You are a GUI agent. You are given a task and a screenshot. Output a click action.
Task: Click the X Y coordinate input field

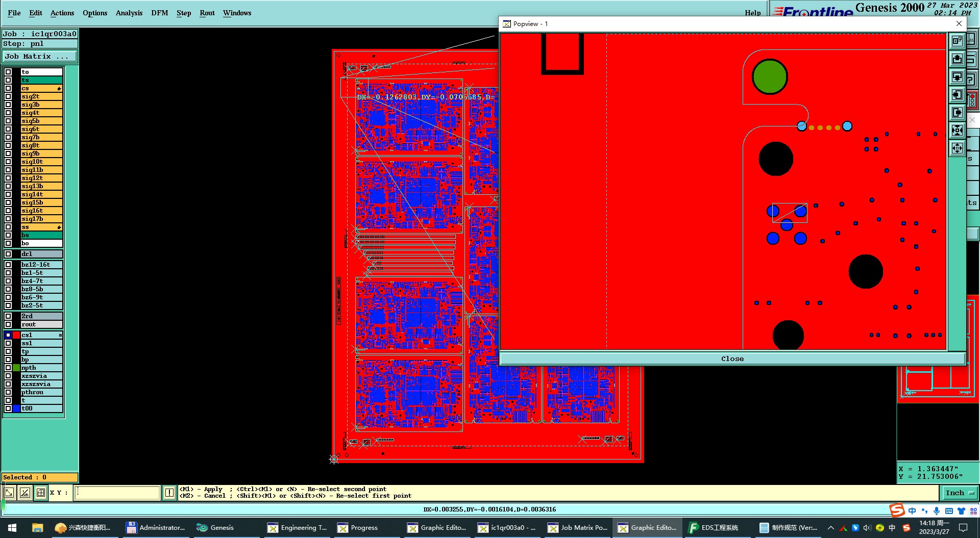117,493
